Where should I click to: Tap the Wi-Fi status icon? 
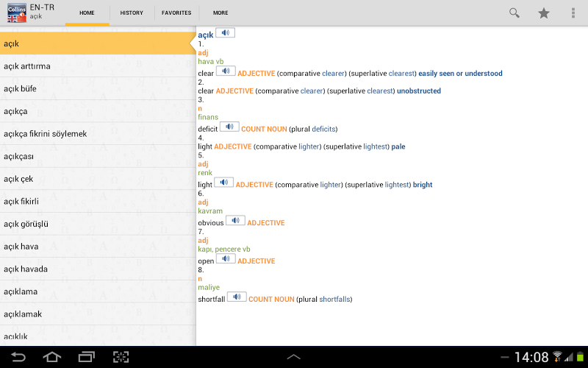coord(557,357)
